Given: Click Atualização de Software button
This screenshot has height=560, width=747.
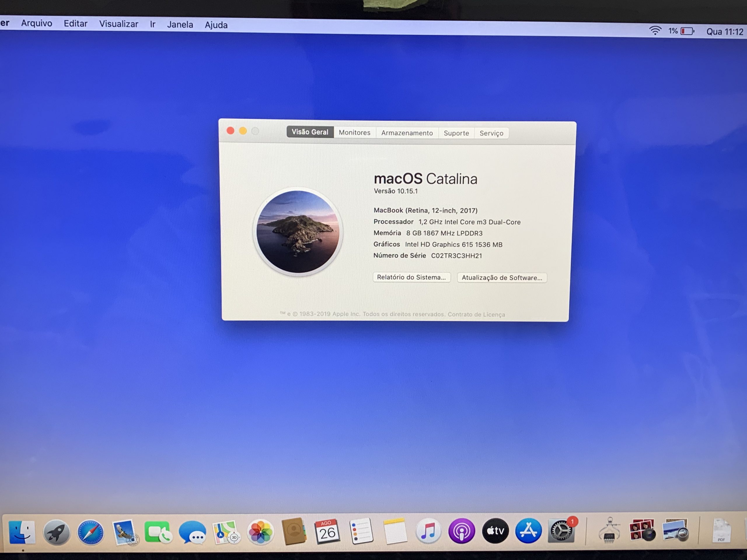Looking at the screenshot, I should [x=502, y=277].
